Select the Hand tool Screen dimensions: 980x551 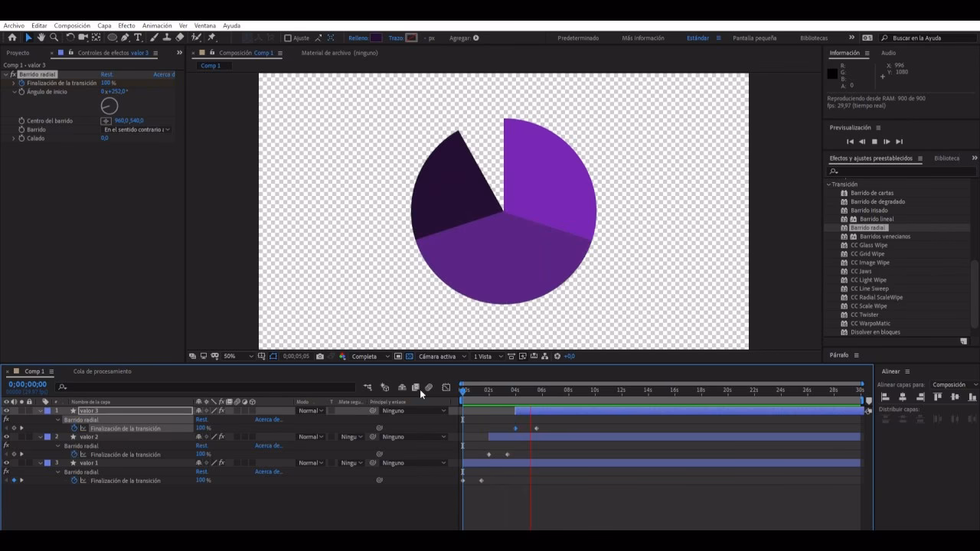click(x=41, y=37)
